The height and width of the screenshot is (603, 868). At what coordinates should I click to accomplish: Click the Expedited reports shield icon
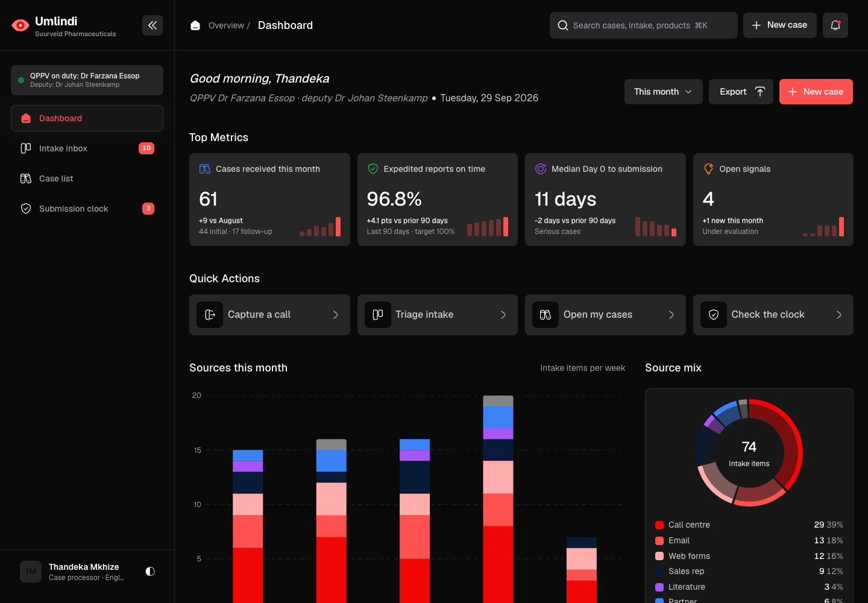(373, 169)
